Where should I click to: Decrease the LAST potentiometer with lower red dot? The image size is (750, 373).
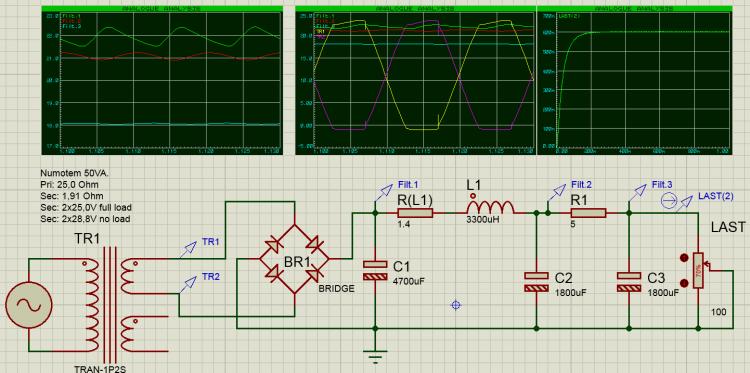(684, 283)
